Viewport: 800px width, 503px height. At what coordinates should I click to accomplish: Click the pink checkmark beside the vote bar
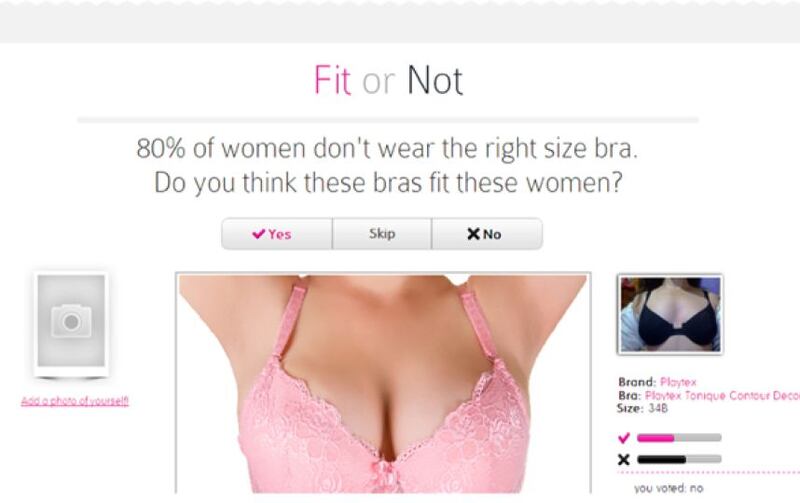pyautogui.click(x=623, y=438)
